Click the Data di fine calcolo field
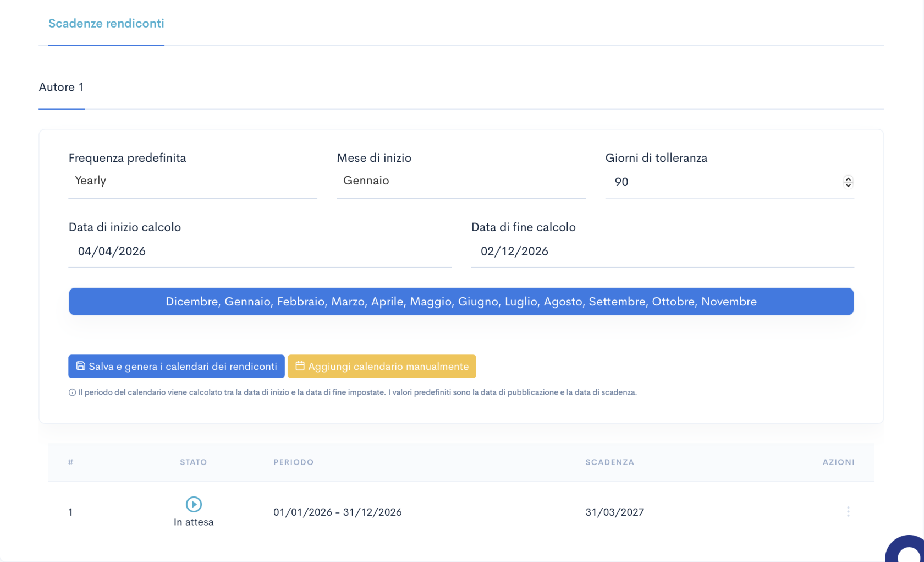 click(x=662, y=252)
